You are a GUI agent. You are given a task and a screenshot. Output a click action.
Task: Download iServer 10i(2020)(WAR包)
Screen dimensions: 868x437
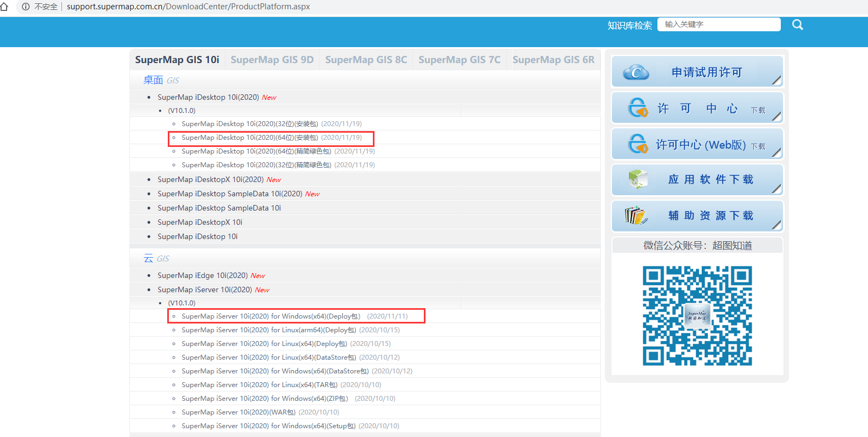point(239,412)
